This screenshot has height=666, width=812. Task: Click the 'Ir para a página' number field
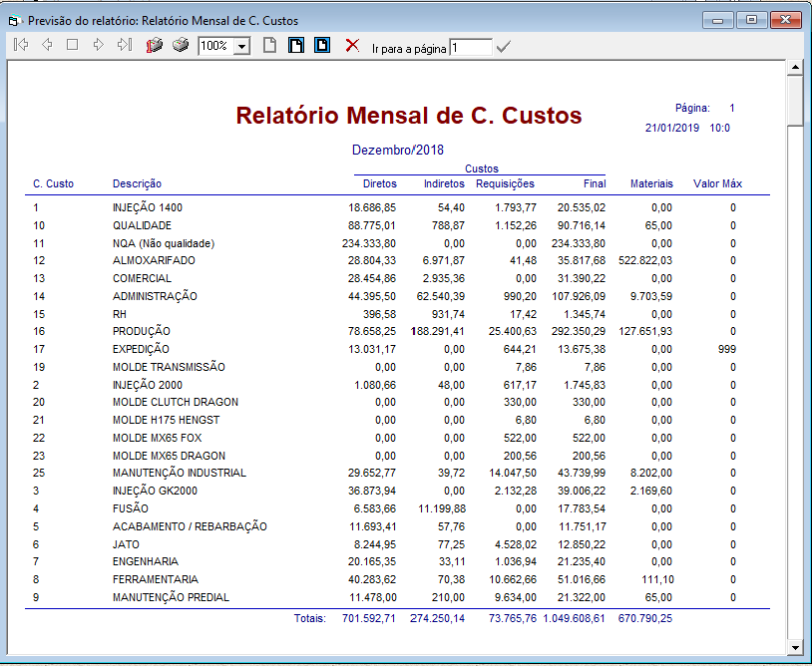(x=470, y=48)
